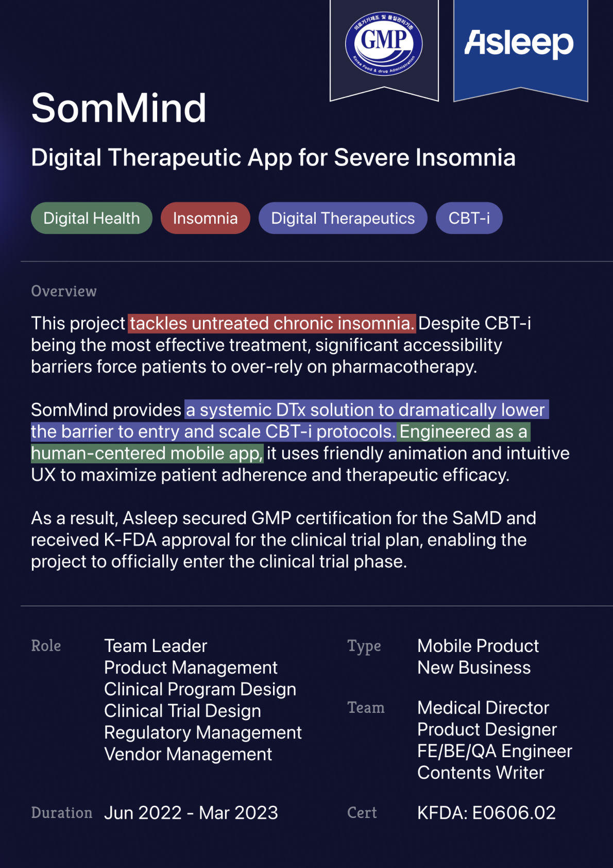
Task: Click the Asleep brand logo banner
Action: click(x=519, y=43)
